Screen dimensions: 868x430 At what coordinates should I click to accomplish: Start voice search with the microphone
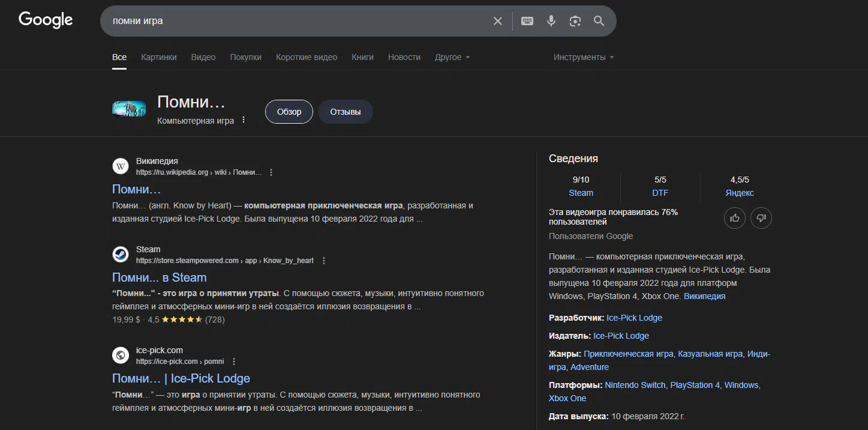(551, 21)
